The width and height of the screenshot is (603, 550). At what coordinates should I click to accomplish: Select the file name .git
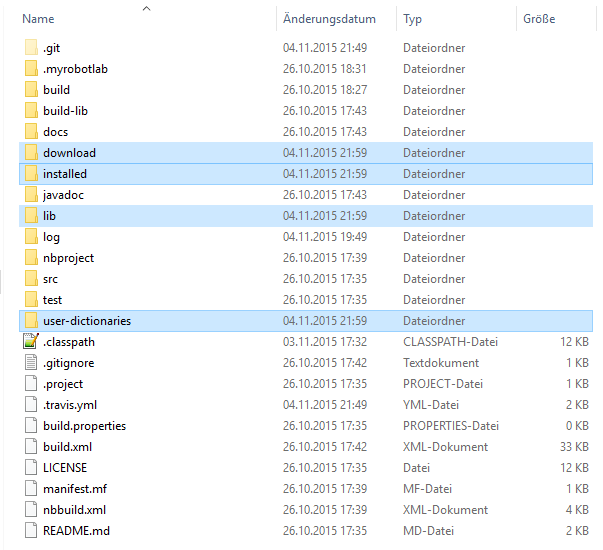click(52, 48)
